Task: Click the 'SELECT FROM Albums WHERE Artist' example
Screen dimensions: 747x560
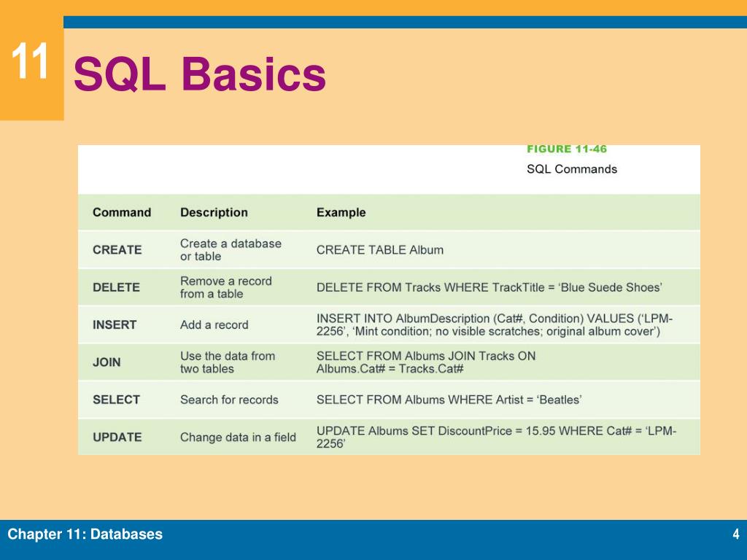Action: [449, 400]
